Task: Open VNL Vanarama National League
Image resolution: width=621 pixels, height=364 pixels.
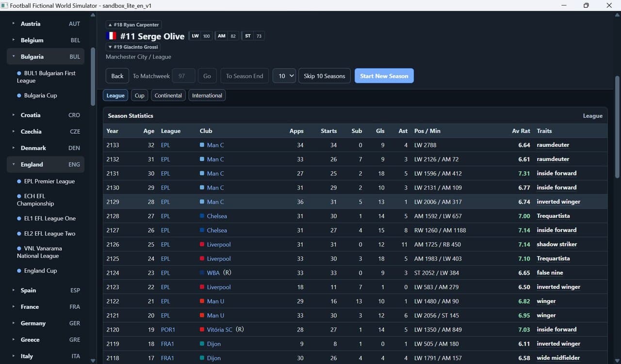Action: [39, 252]
